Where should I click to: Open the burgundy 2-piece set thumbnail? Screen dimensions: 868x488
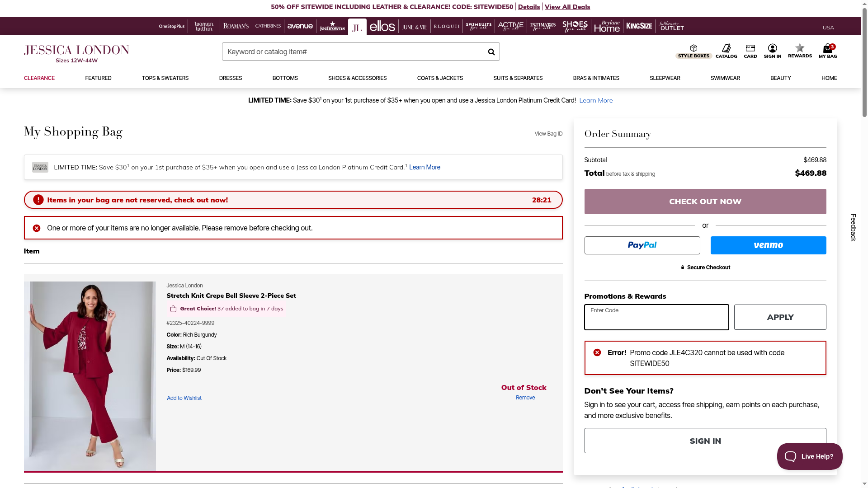click(x=90, y=376)
